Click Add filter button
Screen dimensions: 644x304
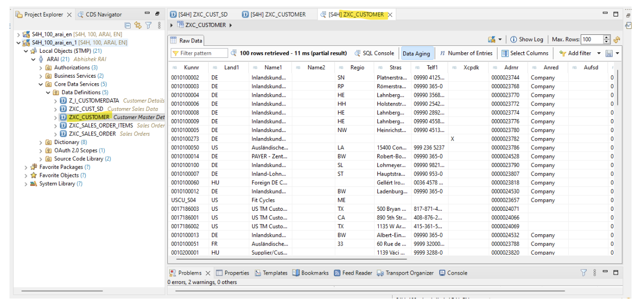click(x=575, y=53)
